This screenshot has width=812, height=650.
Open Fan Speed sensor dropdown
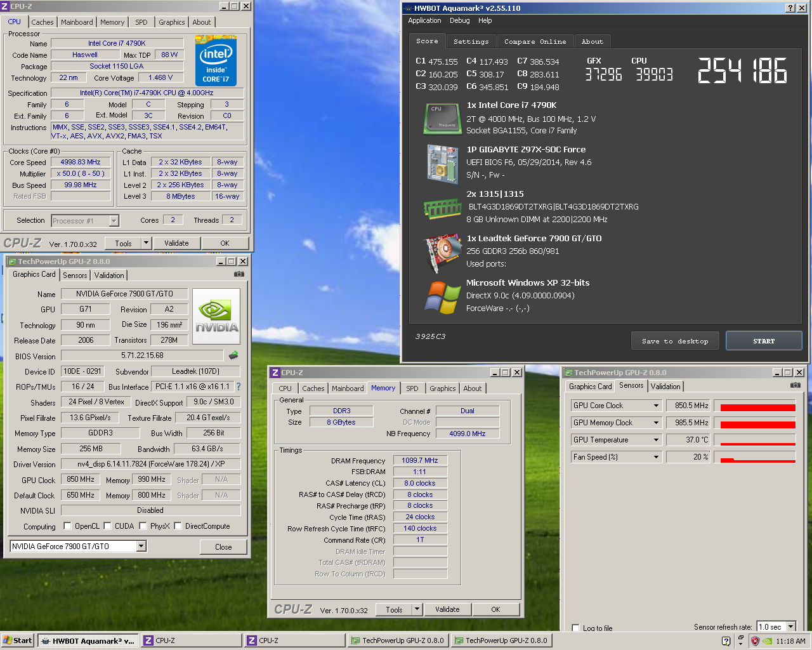click(x=657, y=457)
